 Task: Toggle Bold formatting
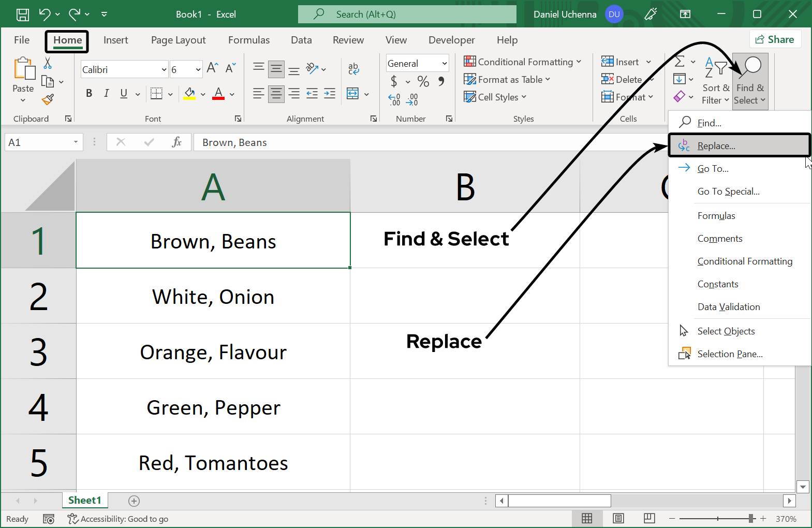click(x=89, y=93)
